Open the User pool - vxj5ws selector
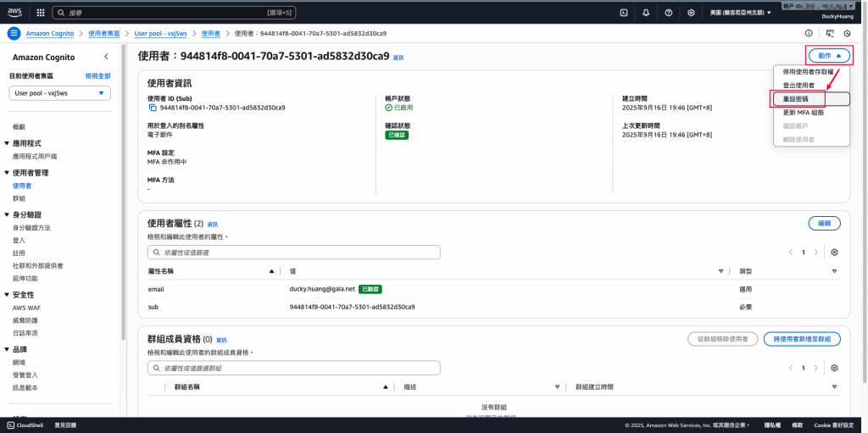The width and height of the screenshot is (868, 433). (x=60, y=93)
